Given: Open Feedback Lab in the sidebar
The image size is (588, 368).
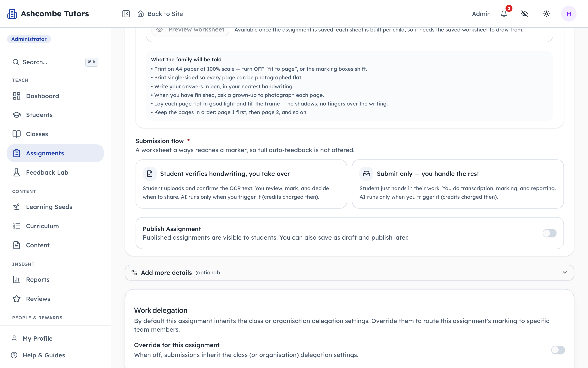Looking at the screenshot, I should coord(55,172).
